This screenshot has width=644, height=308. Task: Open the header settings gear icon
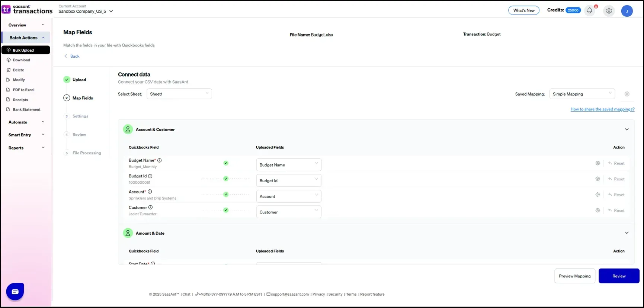(609, 11)
